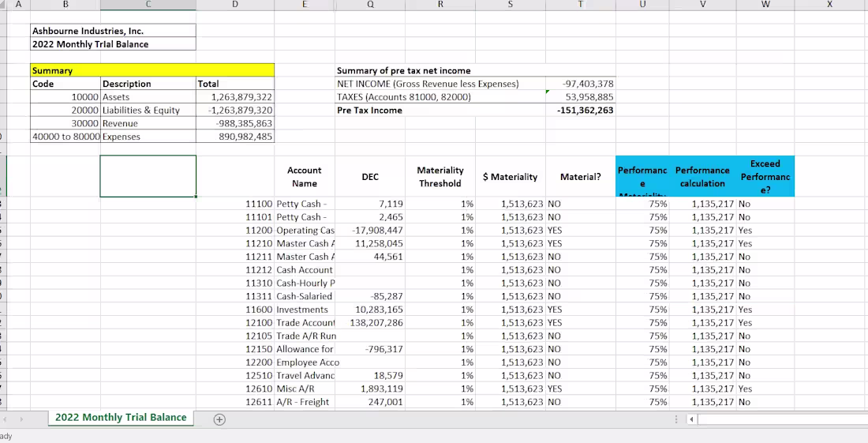This screenshot has height=443, width=868.
Task: Select column C header
Action: [148, 5]
